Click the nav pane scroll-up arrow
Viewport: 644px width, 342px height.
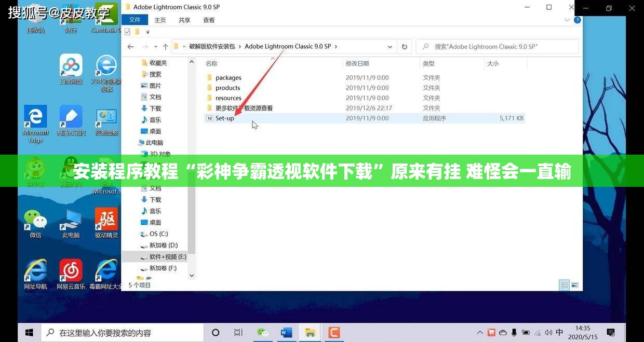pyautogui.click(x=192, y=62)
